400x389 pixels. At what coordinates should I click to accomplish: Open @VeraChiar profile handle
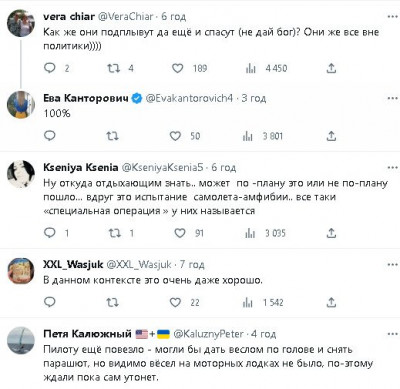[x=126, y=16]
